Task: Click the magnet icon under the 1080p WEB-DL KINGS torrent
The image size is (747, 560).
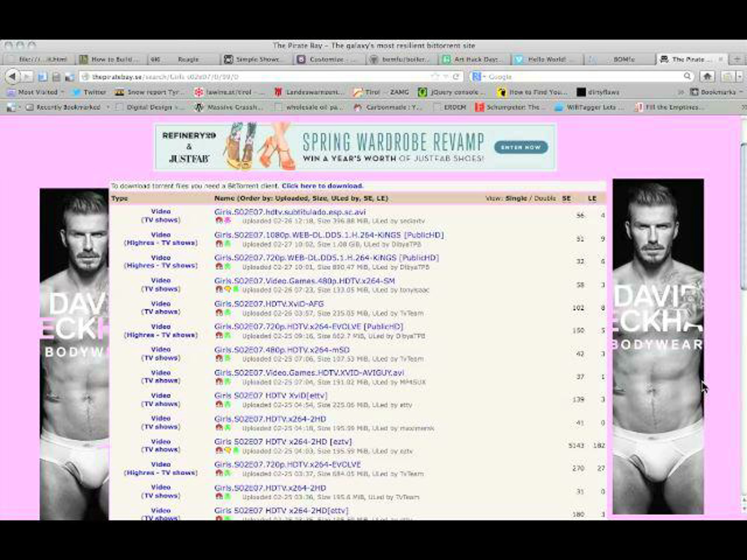Action: (219, 244)
